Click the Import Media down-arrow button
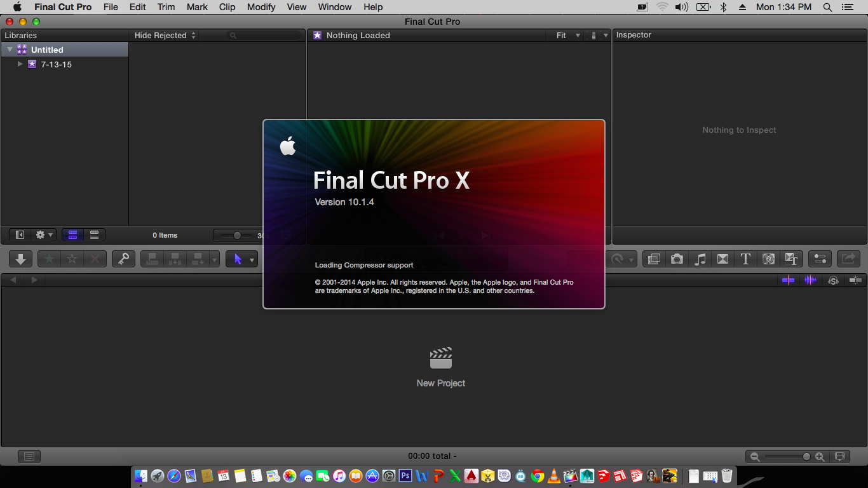This screenshot has width=868, height=488. click(20, 259)
